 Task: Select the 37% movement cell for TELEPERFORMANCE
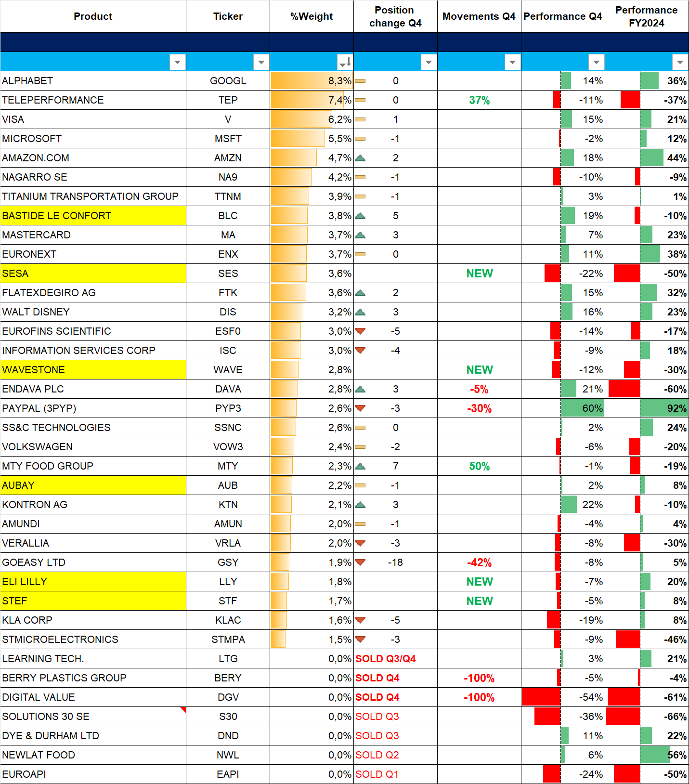479,100
